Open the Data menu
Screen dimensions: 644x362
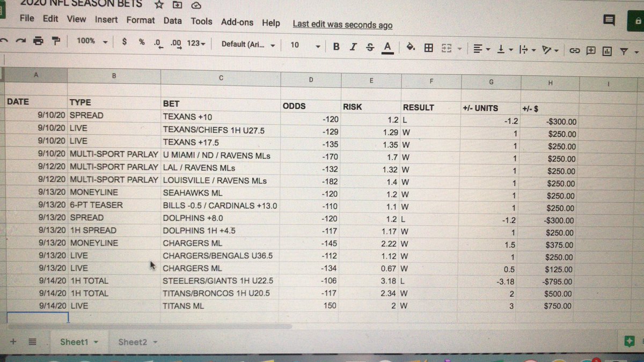click(x=173, y=21)
